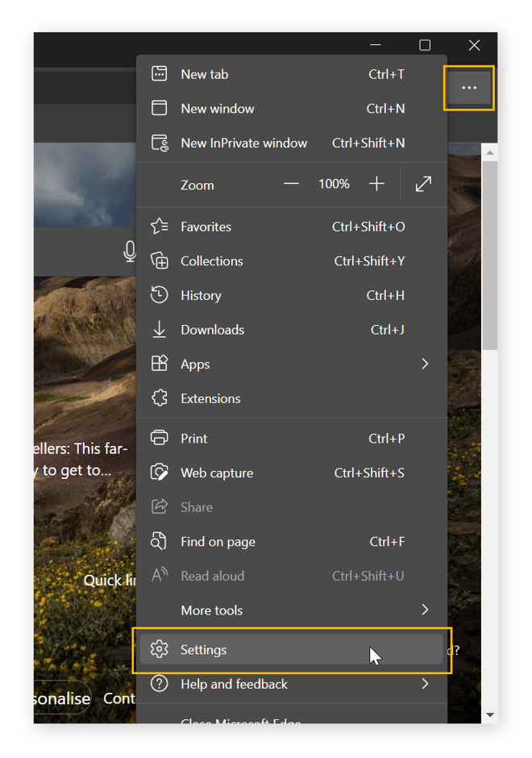Open the Print dialog icon
Viewport: 532px width, 758px height.
(x=159, y=438)
